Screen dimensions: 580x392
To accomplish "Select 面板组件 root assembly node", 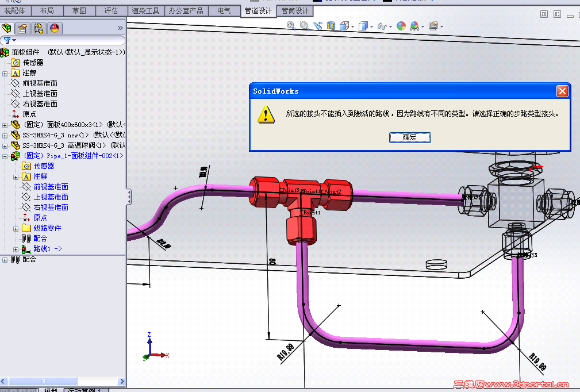I will click(25, 52).
